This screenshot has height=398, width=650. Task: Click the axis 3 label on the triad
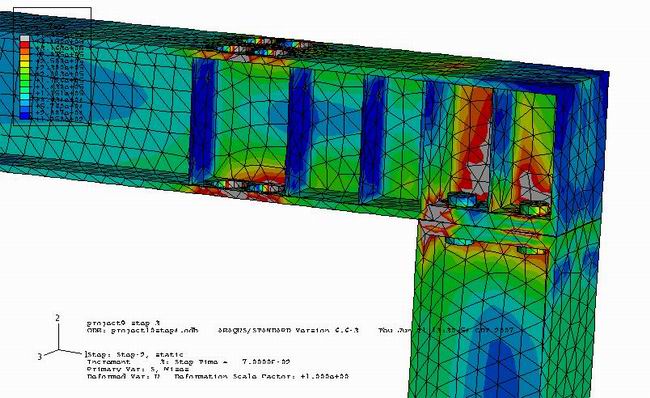(40, 356)
